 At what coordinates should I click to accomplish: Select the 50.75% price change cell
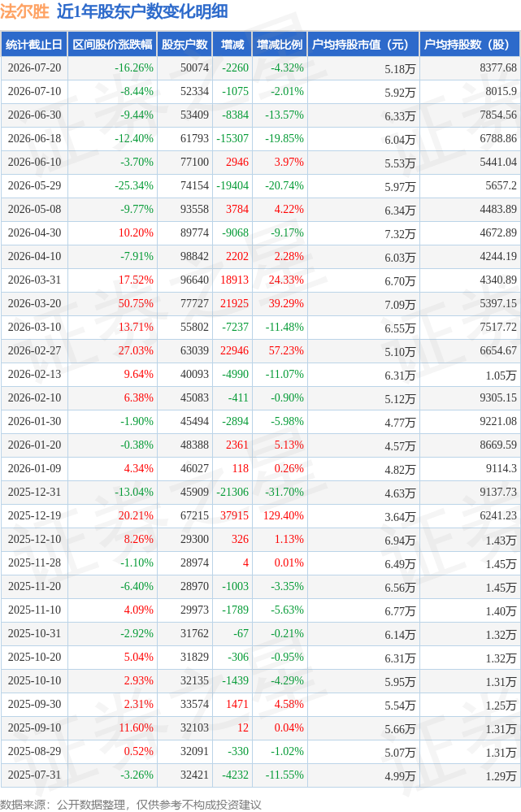point(136,303)
